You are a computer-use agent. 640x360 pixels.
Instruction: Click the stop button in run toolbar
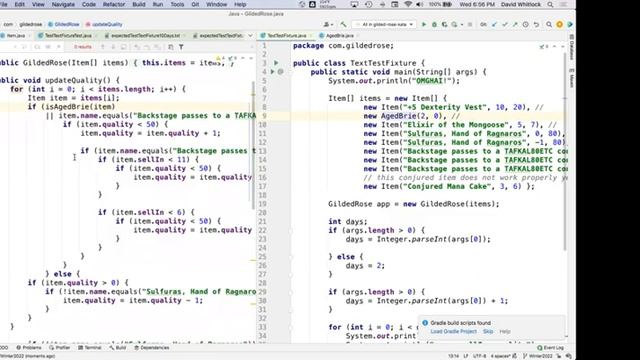point(470,24)
